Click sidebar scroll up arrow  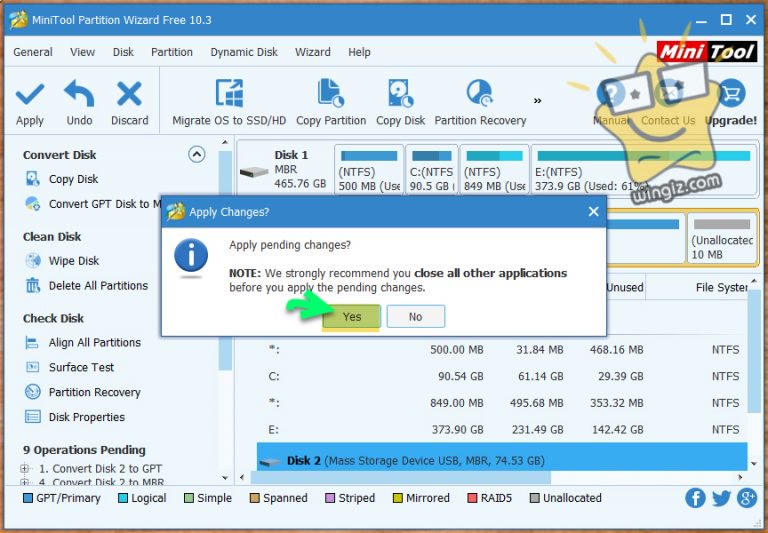225,143
